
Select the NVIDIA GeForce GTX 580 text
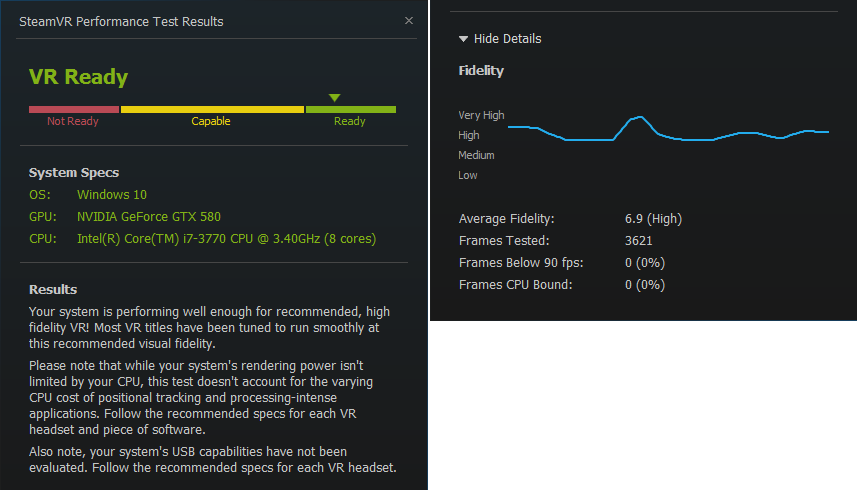pyautogui.click(x=148, y=217)
